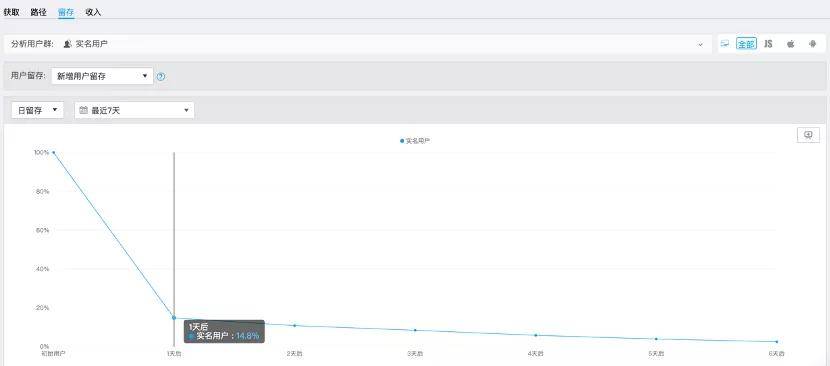
Task: Click the 2天后 data point on chart
Action: [294, 325]
